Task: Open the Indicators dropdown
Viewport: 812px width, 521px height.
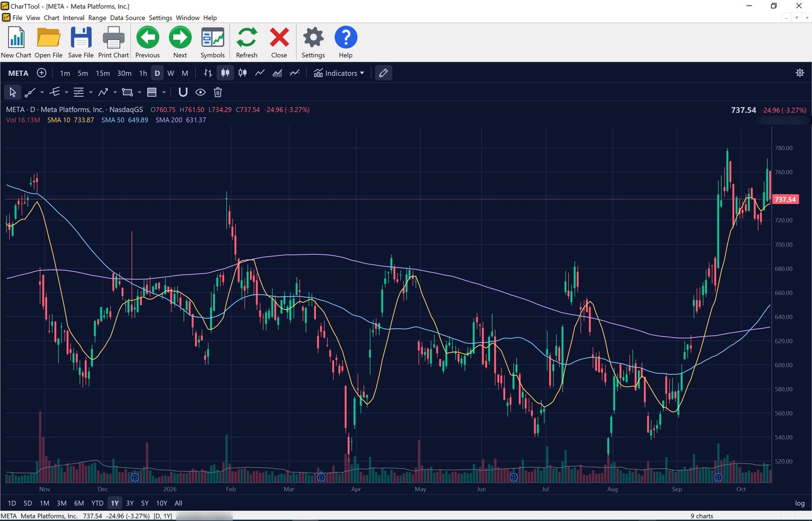Action: point(339,73)
